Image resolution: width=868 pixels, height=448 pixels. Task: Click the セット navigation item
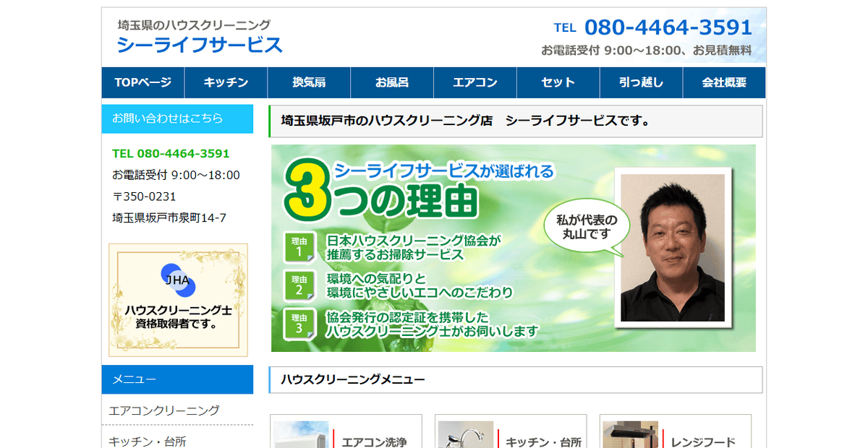pos(558,82)
